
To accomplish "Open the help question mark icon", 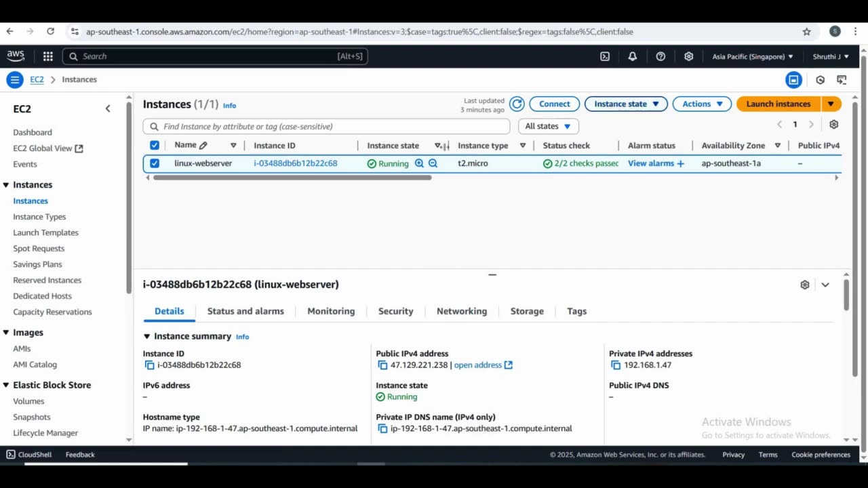I will [660, 57].
